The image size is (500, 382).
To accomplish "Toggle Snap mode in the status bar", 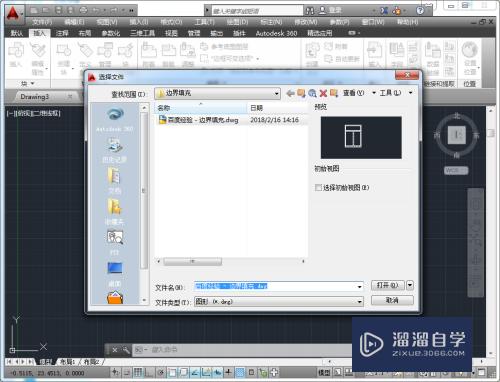I will 127,372.
